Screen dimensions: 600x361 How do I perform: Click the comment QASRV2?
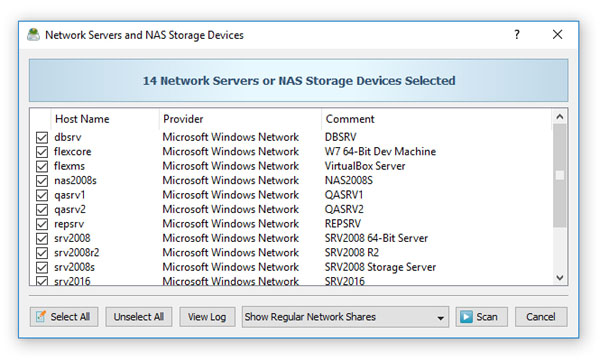coord(344,209)
